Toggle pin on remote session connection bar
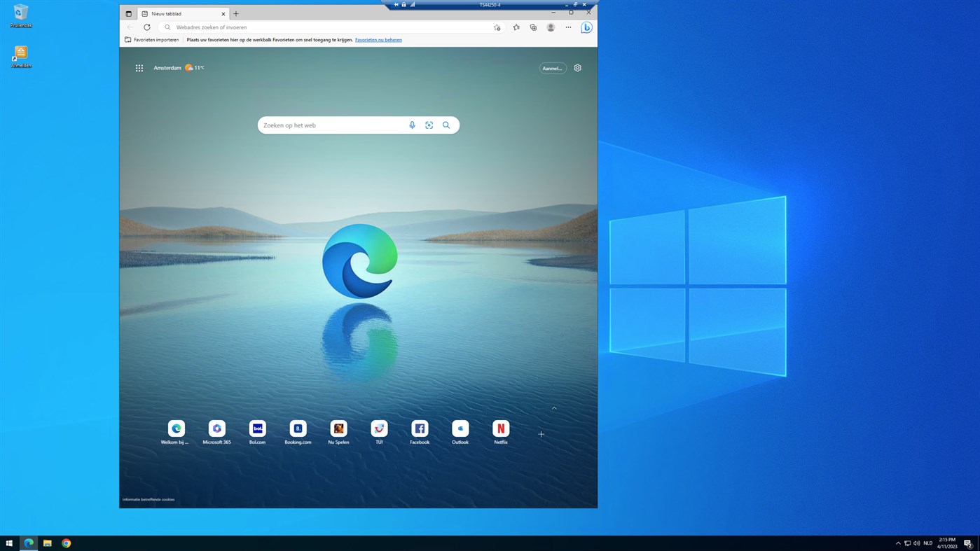 click(x=396, y=5)
